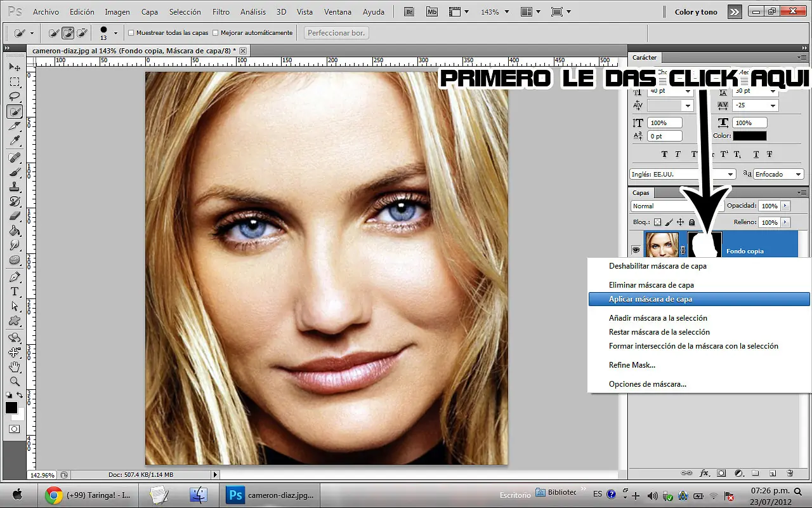
Task: Switch to the Carácter panel tab
Action: click(x=645, y=57)
